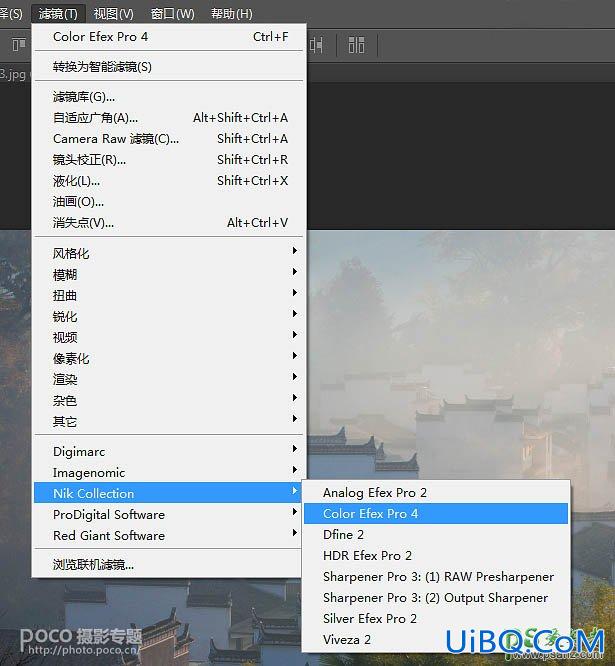Expand the 锐化 submenu

coord(169,316)
